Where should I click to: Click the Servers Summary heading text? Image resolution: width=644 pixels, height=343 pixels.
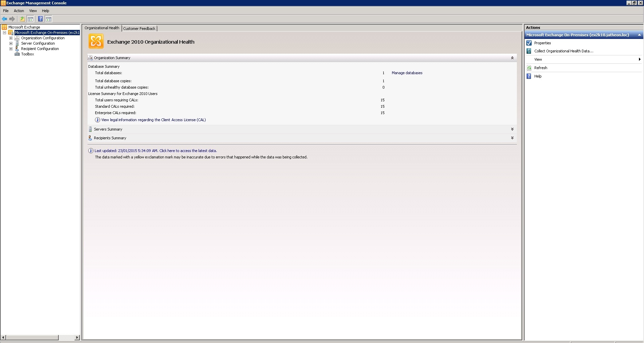pyautogui.click(x=108, y=129)
